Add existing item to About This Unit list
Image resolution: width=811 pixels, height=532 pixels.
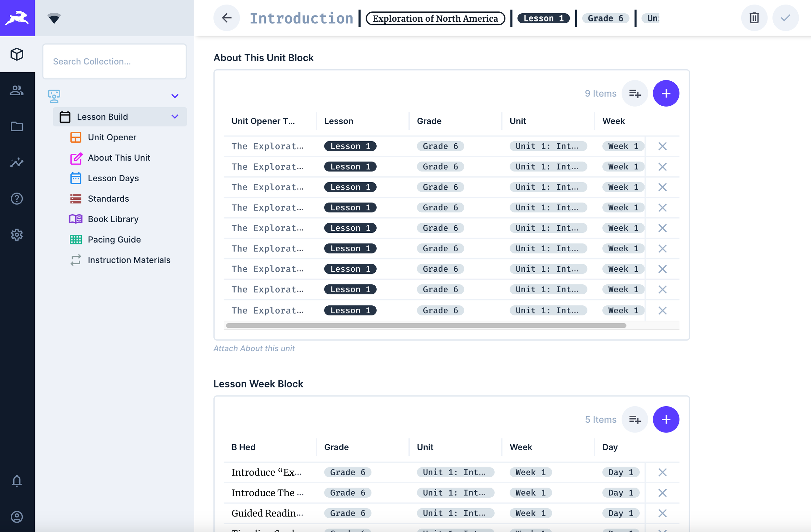coord(635,93)
